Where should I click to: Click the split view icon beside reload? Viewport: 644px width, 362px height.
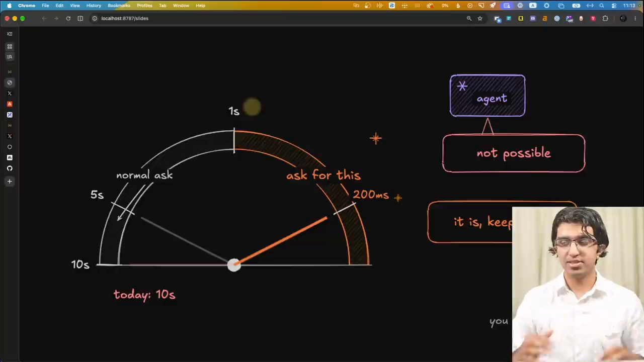(x=80, y=19)
